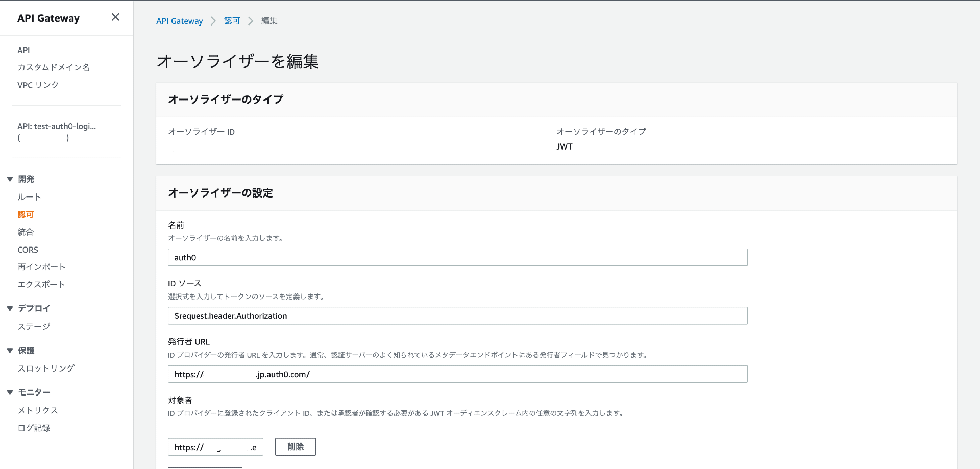Screen dimensions: 980x469
Task: Click the 名前 field containing auth0
Action: [x=457, y=257]
